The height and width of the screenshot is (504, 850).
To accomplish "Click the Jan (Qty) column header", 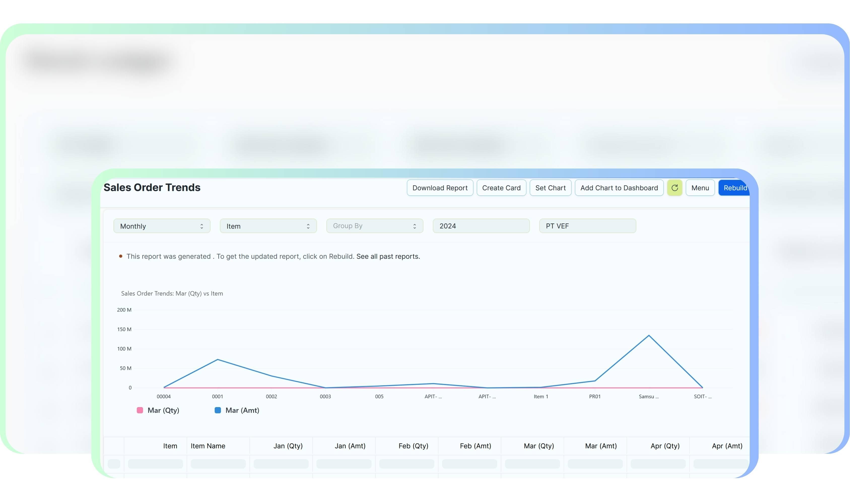I will pos(288,446).
